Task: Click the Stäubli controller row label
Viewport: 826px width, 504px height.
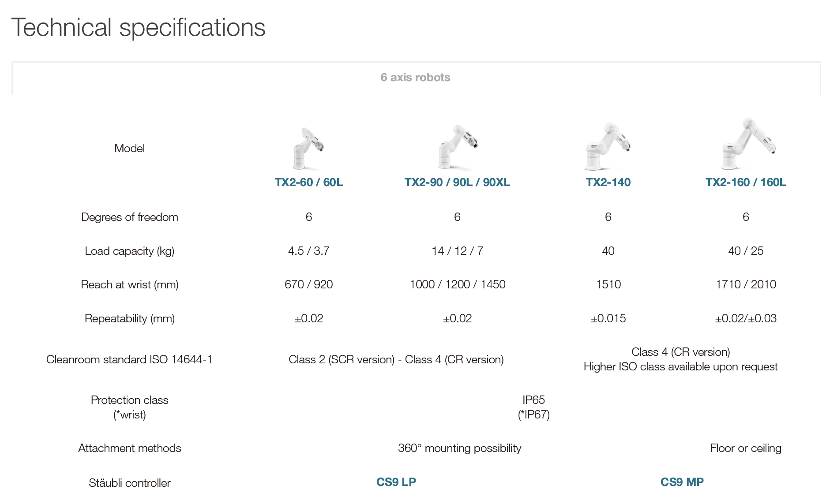Action: [x=129, y=483]
